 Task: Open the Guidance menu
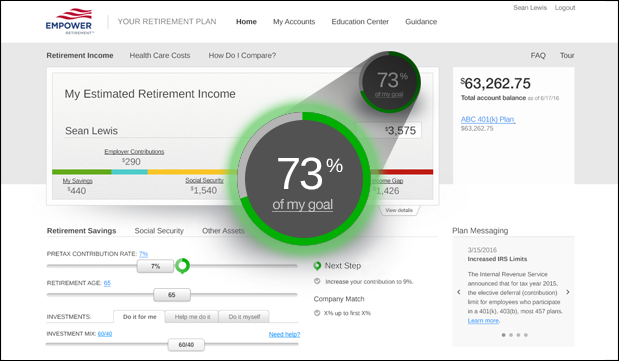click(x=421, y=22)
